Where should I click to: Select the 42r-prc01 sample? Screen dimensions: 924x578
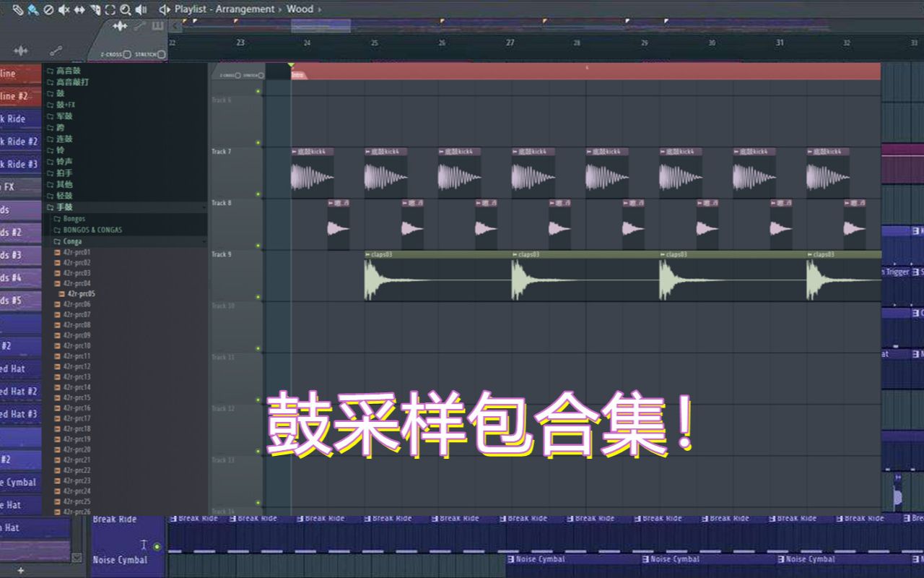pyautogui.click(x=73, y=252)
